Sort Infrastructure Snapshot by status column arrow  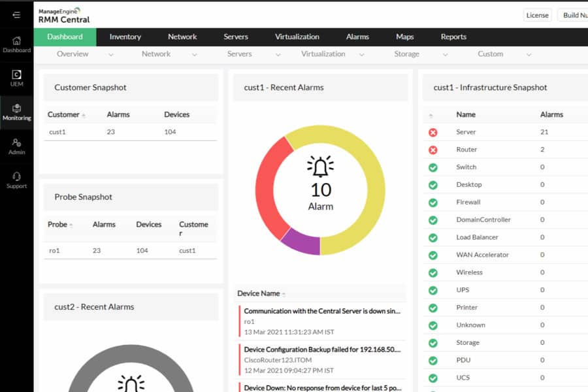click(x=431, y=116)
